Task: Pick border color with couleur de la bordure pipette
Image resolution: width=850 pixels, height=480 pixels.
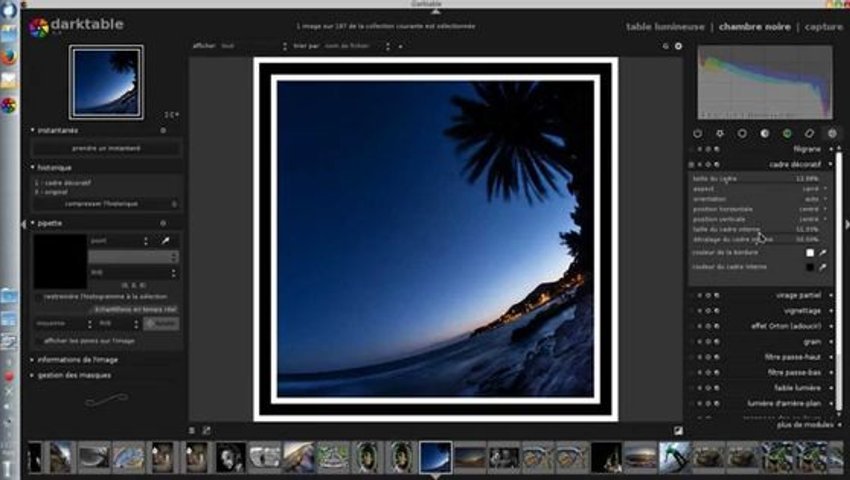Action: point(823,253)
